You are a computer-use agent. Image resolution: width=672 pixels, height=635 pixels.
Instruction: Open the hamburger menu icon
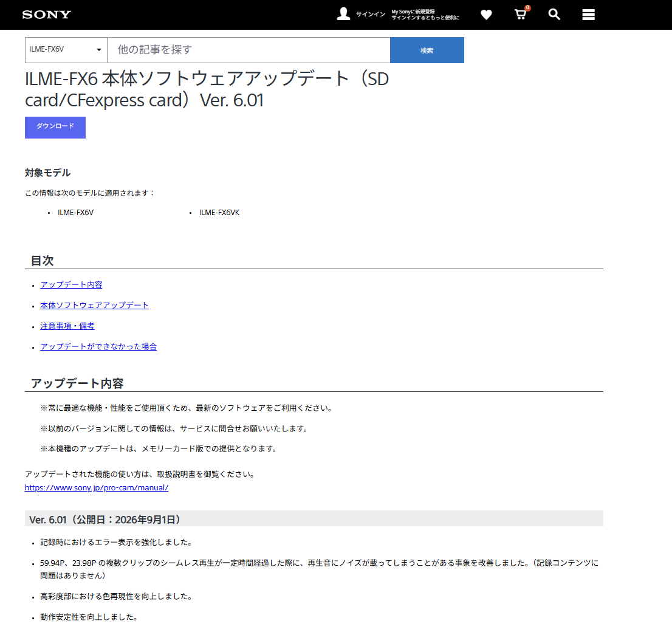588,15
